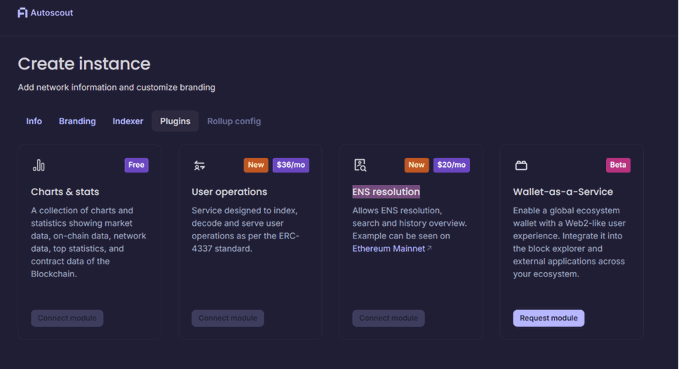Viewport: 679px width, 369px height.
Task: Switch to the Info tab
Action: click(x=34, y=121)
